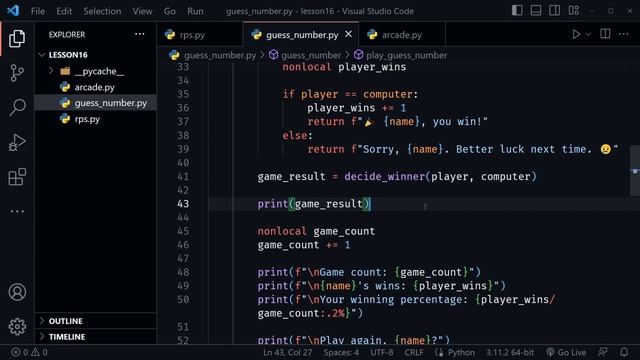
Task: Click the 'nonlocal game_count' code line
Action: click(316, 231)
